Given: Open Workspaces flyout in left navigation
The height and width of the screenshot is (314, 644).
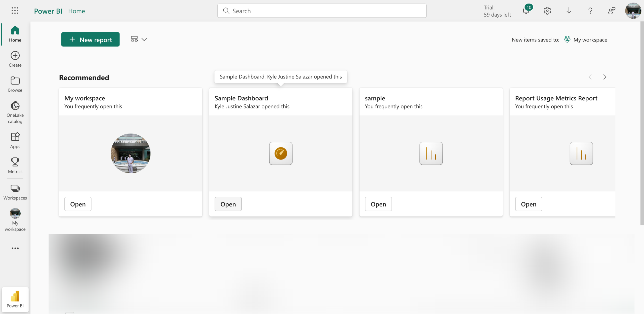Looking at the screenshot, I should click(15, 192).
